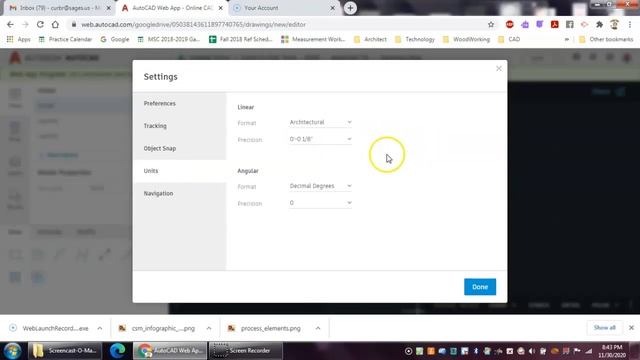Open Angular Precision dropdown showing 0
This screenshot has width=640, height=360.
[x=320, y=202]
